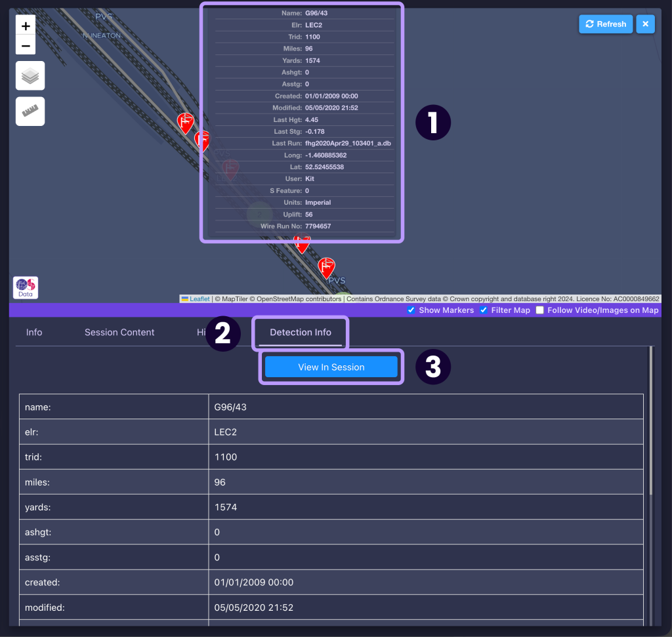Screen dimensions: 672x637
Task: Click the Last Hgt value 4.45 in popup
Action: pyautogui.click(x=312, y=119)
